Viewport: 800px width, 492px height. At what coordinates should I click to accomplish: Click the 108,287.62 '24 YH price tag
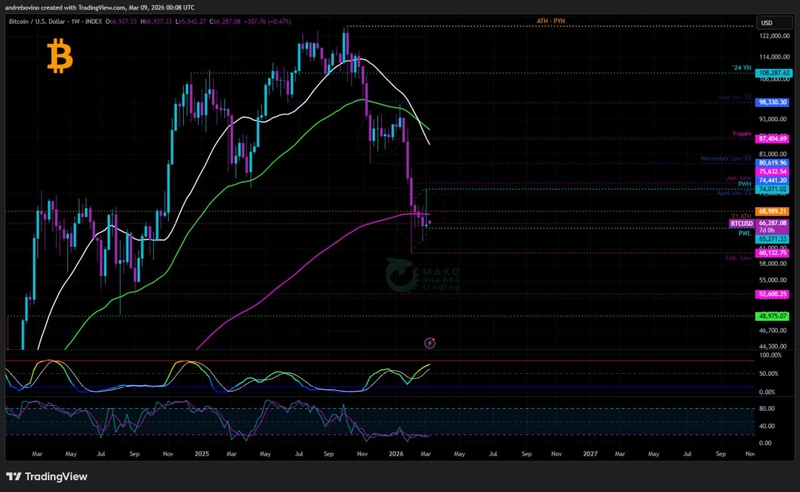[773, 73]
